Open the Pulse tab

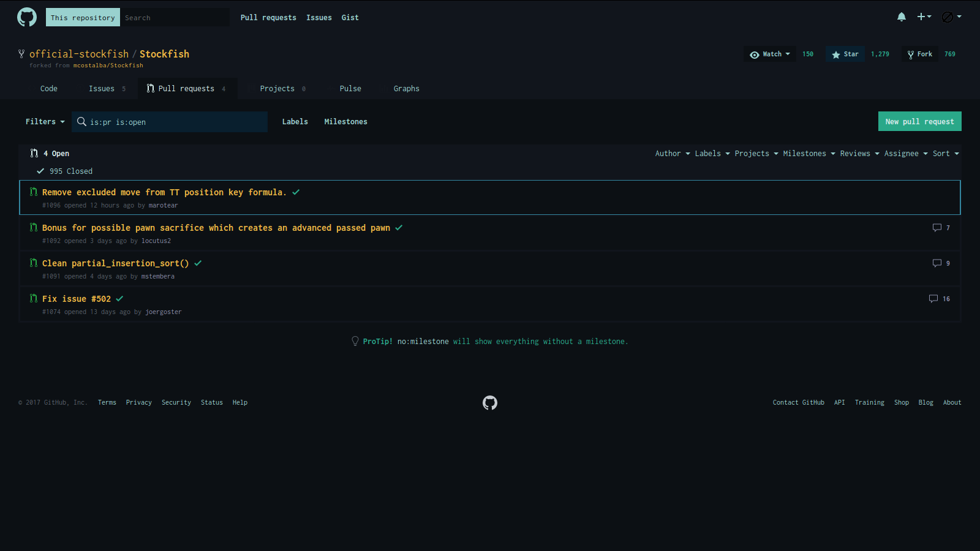(x=350, y=89)
